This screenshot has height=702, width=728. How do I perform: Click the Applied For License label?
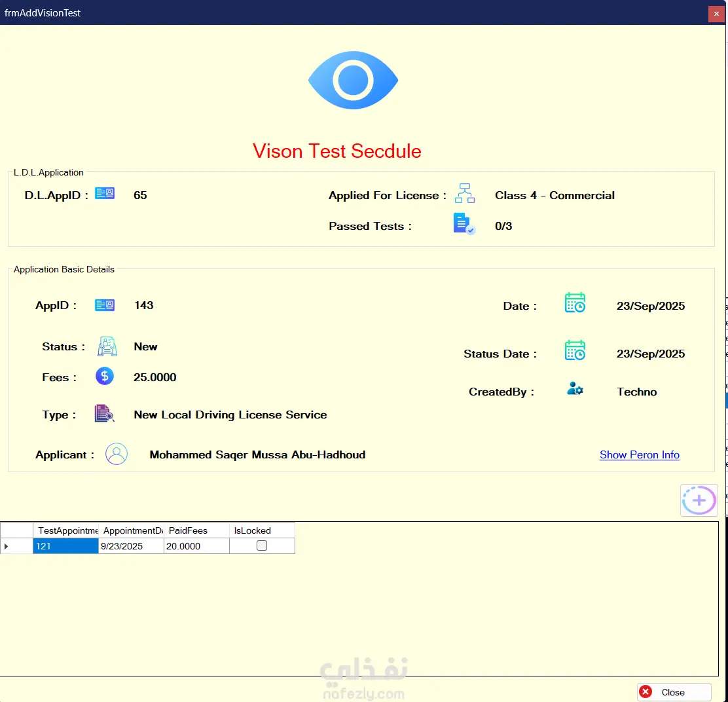coord(387,195)
